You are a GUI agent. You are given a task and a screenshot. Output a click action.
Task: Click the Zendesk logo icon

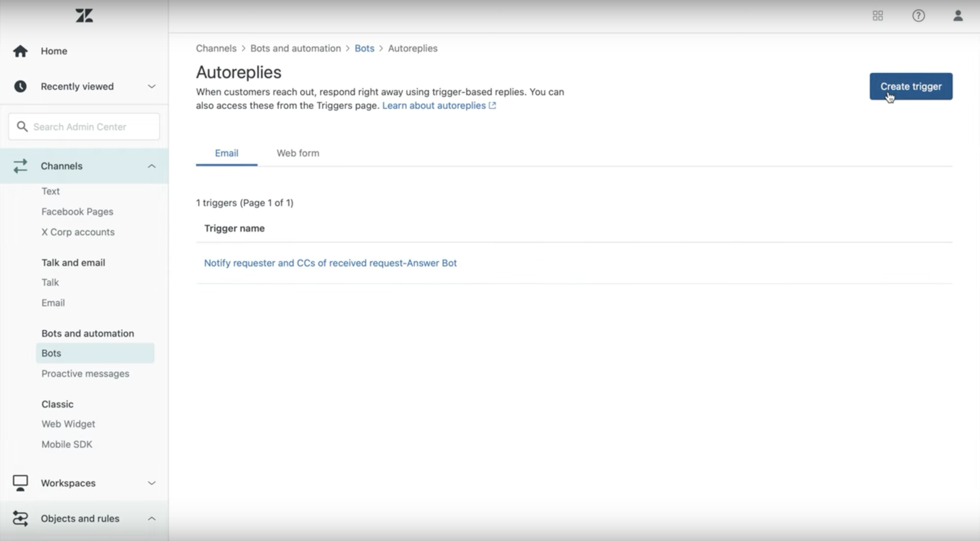coord(84,16)
